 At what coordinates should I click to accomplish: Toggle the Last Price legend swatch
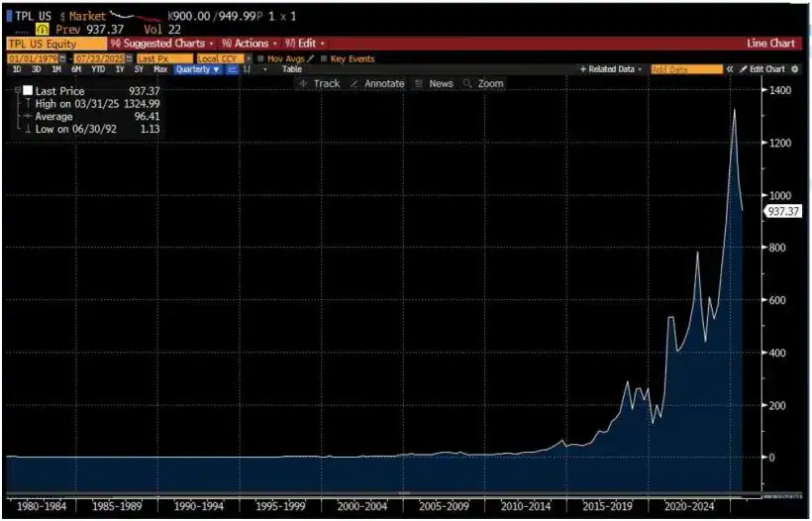tap(28, 90)
